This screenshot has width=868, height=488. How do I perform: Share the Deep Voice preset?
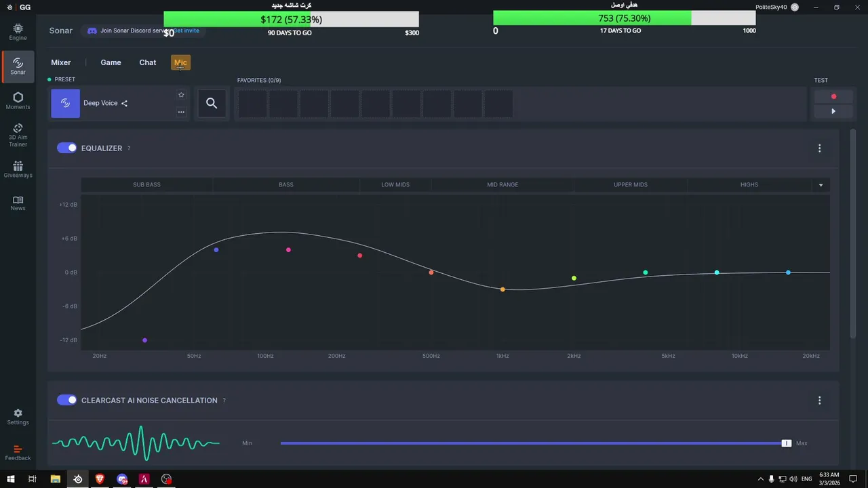click(x=124, y=103)
